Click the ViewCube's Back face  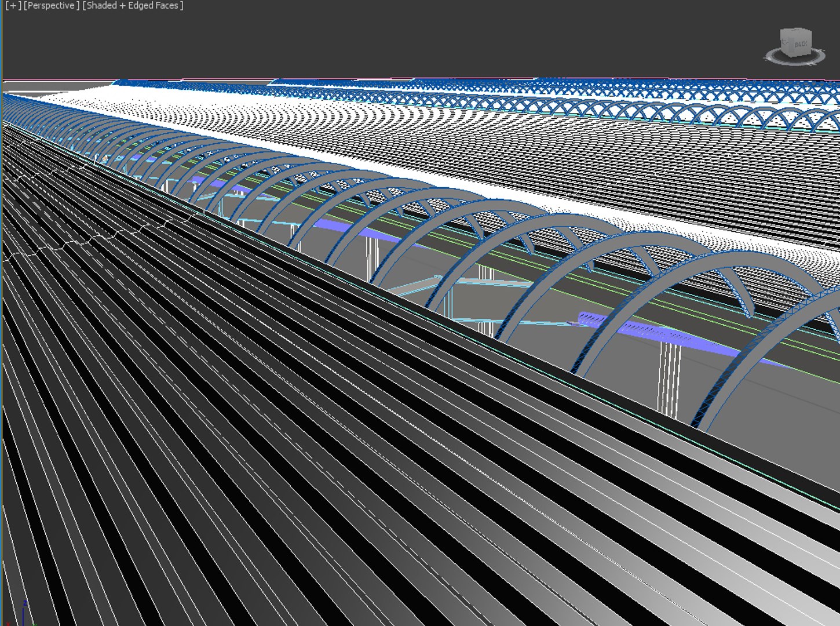click(800, 44)
